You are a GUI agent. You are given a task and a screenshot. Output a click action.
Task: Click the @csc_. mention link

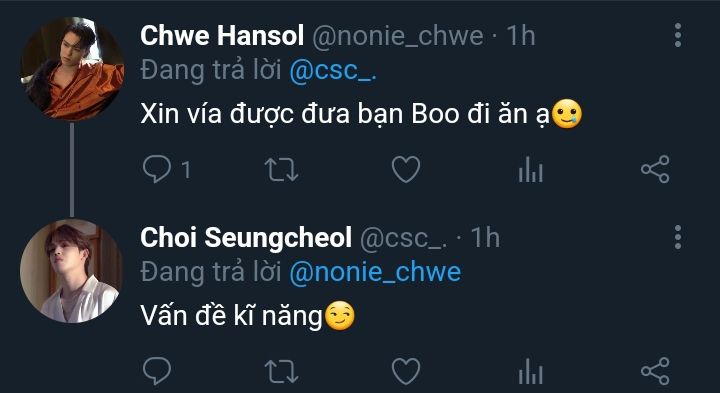click(x=333, y=71)
